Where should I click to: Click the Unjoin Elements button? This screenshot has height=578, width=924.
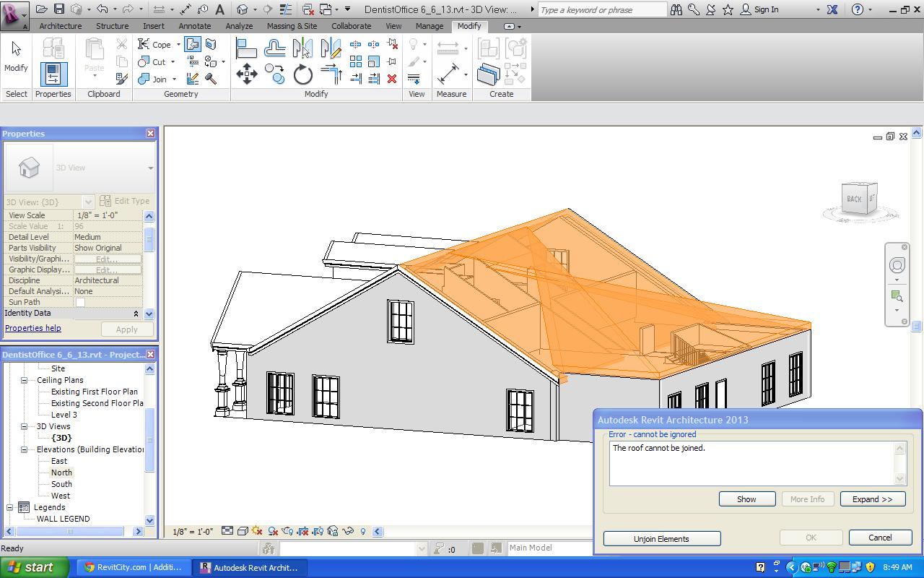point(661,539)
